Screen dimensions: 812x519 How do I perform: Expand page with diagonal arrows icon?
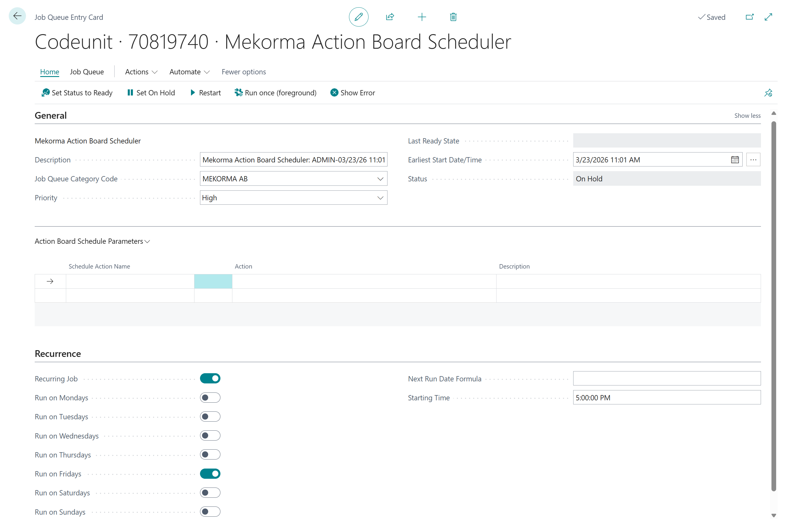pos(769,17)
